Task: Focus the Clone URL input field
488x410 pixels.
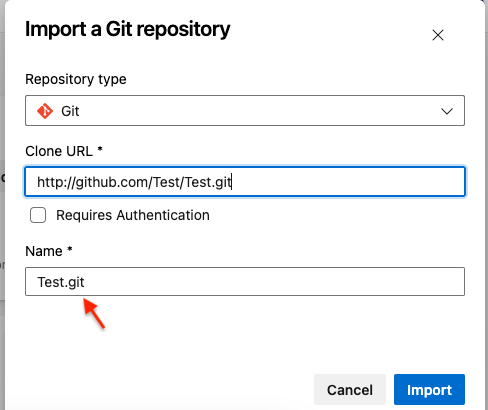Action: pyautogui.click(x=245, y=182)
